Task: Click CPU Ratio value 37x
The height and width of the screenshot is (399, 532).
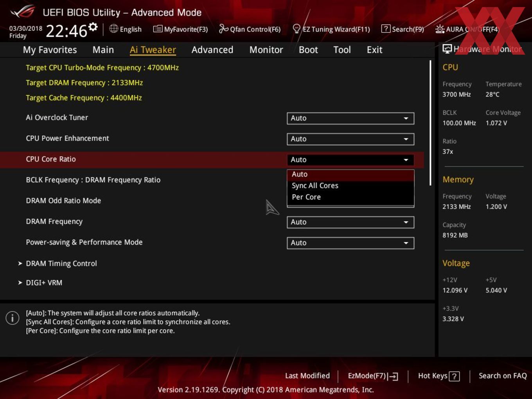Action: [x=448, y=151]
